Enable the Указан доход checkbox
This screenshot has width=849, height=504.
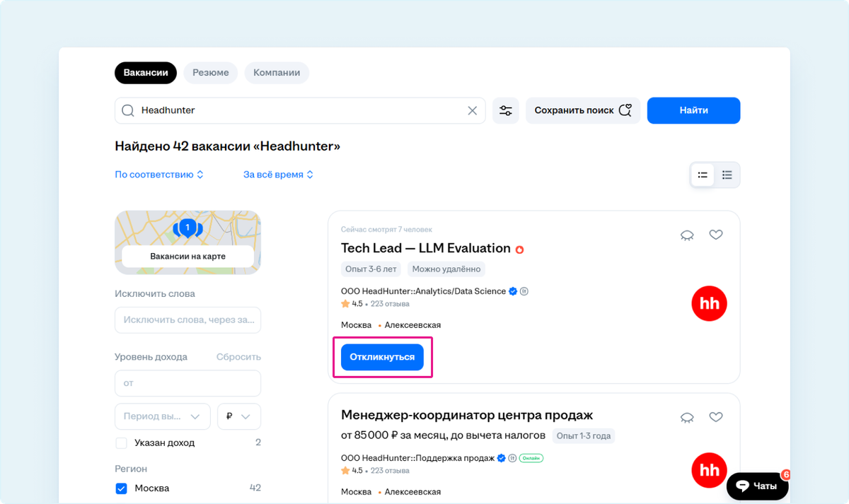(121, 443)
